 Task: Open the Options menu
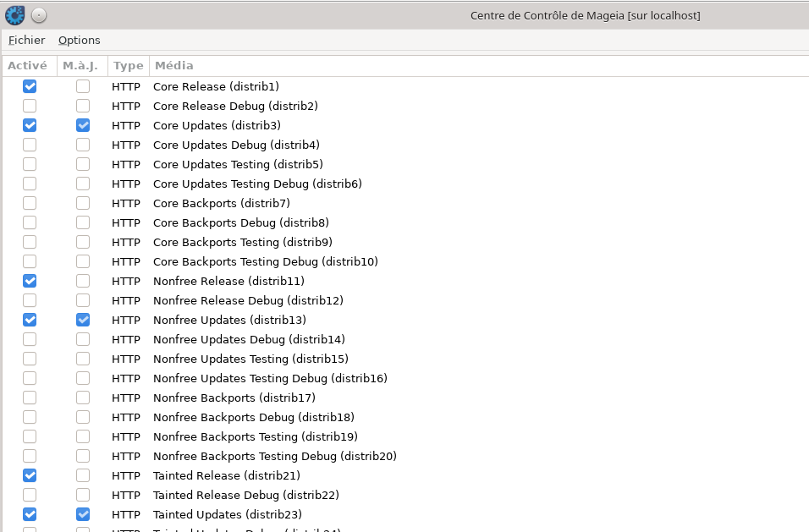(79, 41)
